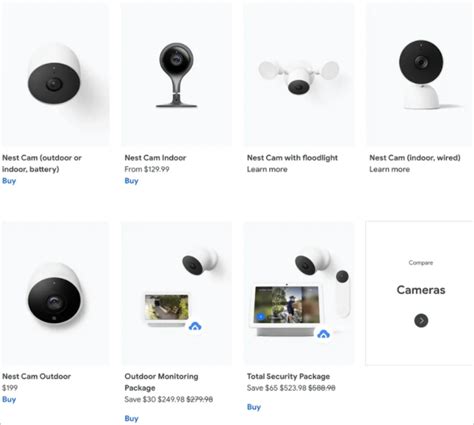Click the Compare Cameras arrow icon
Screen dimensions: 474x425
pyautogui.click(x=421, y=321)
